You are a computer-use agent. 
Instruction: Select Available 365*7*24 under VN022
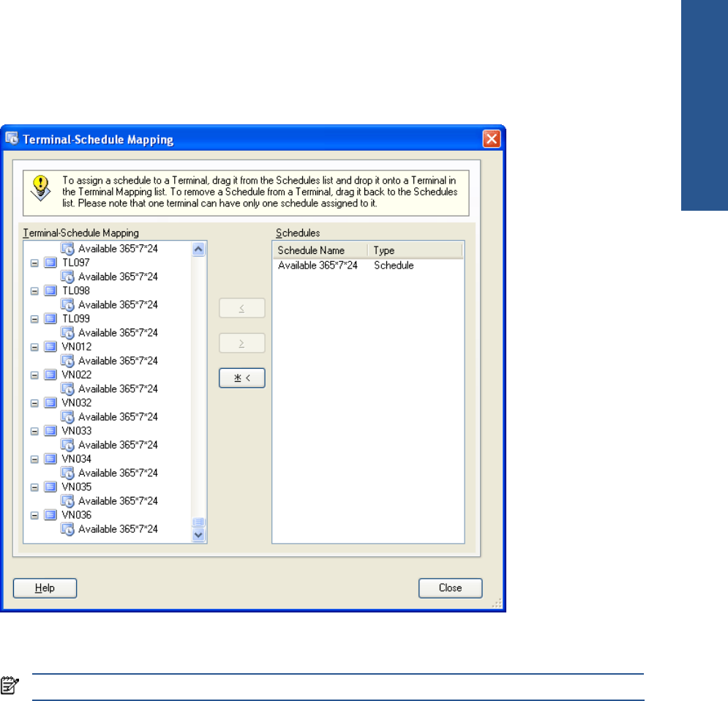coord(118,389)
